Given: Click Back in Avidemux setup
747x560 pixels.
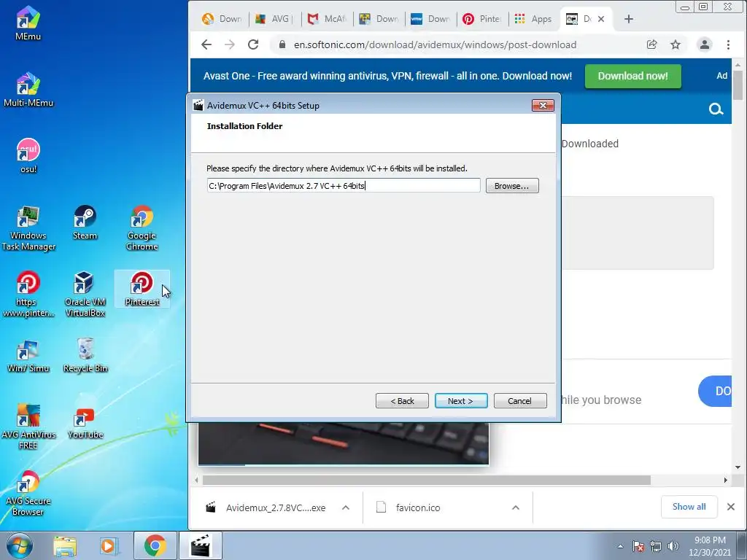Looking at the screenshot, I should [402, 401].
